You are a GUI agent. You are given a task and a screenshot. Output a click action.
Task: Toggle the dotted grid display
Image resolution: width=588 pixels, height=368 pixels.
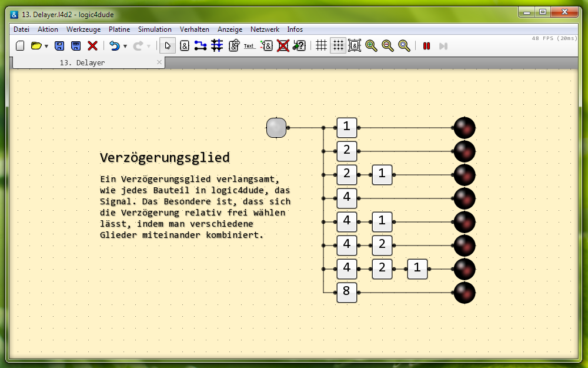(338, 46)
